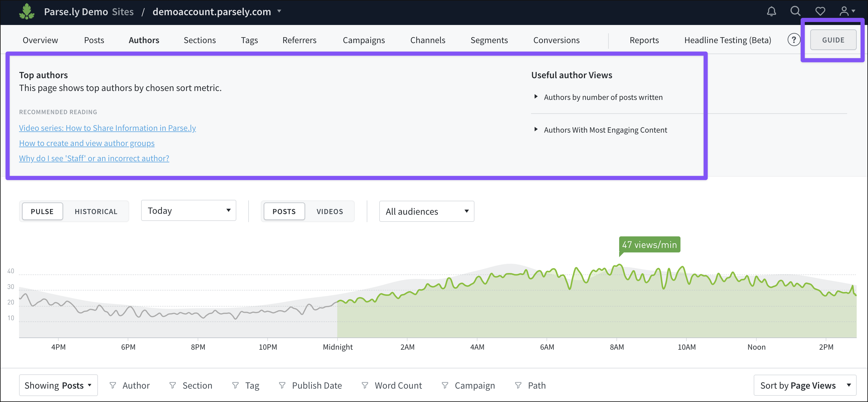Open the Authors tab
This screenshot has height=402, width=868.
click(x=144, y=40)
